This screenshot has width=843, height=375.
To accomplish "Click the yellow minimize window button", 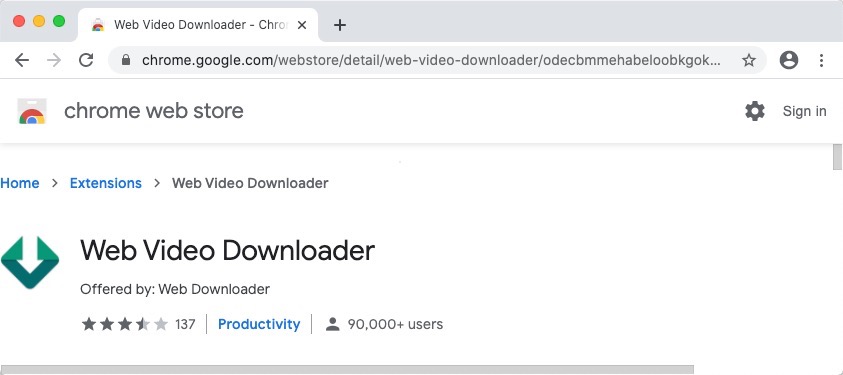I will (39, 21).
